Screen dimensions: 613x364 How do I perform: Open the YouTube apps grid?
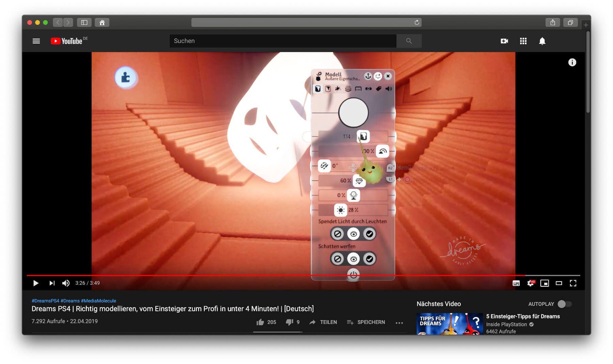coord(523,41)
